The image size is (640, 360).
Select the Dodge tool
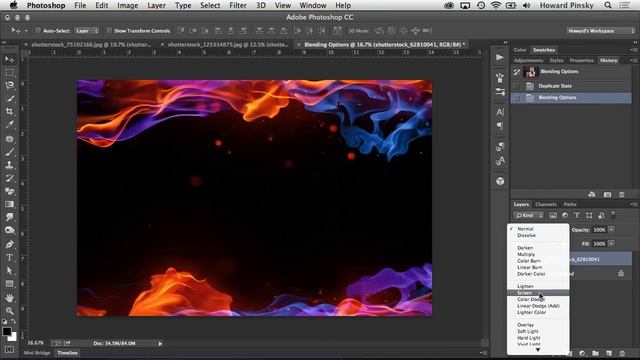[x=9, y=230]
